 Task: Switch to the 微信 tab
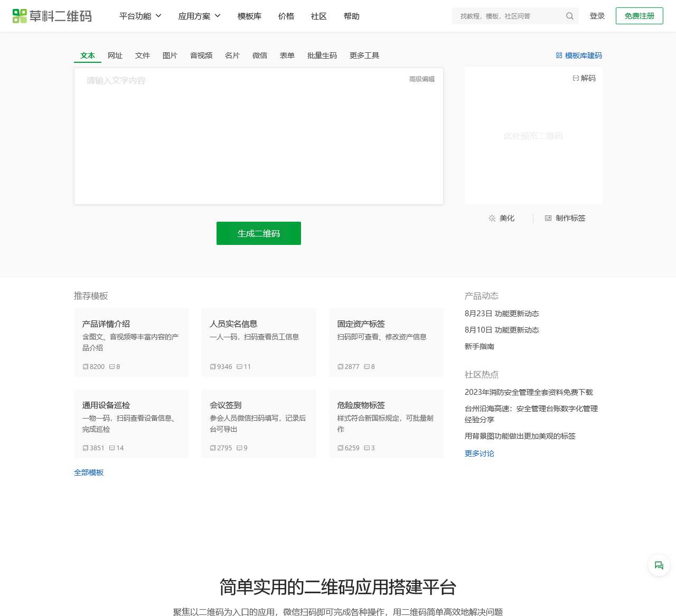(260, 55)
